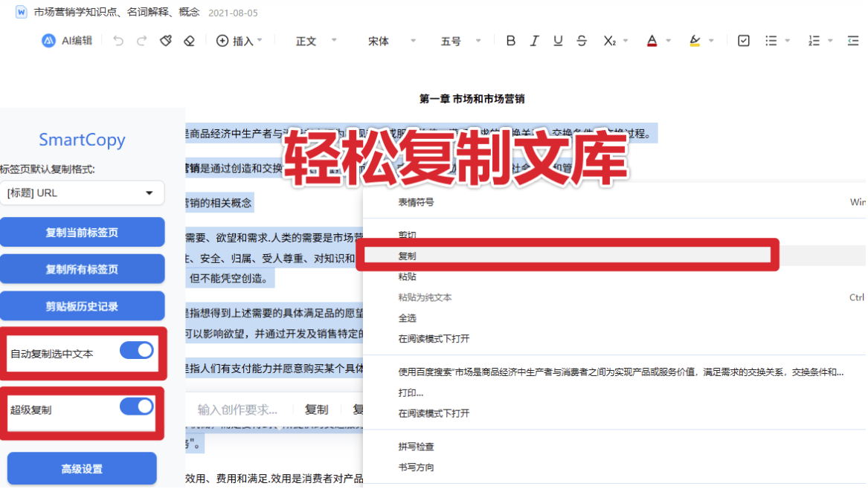Select 全选 in the right-click menu
The width and height of the screenshot is (868, 489).
point(408,317)
